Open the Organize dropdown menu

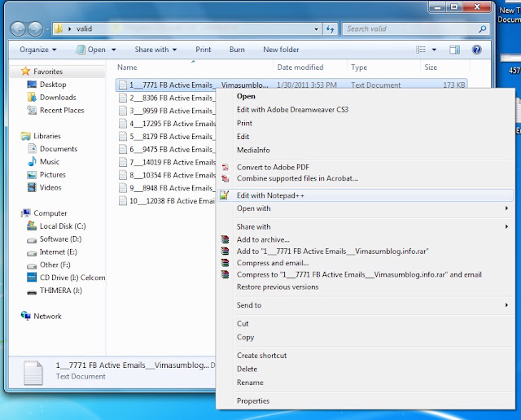(38, 50)
